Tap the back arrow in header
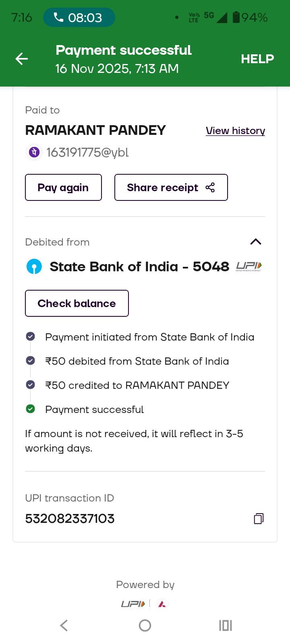Viewport: 290px width, 644px height. 22,59
